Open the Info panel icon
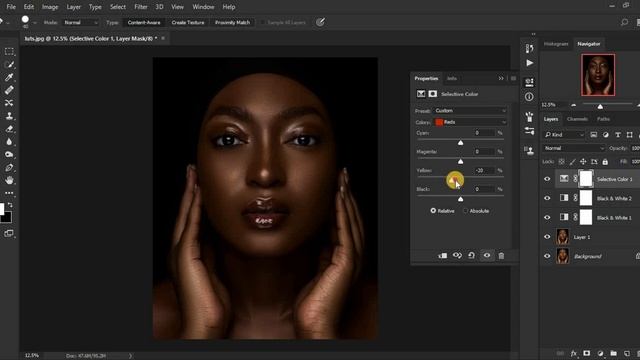 tap(529, 97)
